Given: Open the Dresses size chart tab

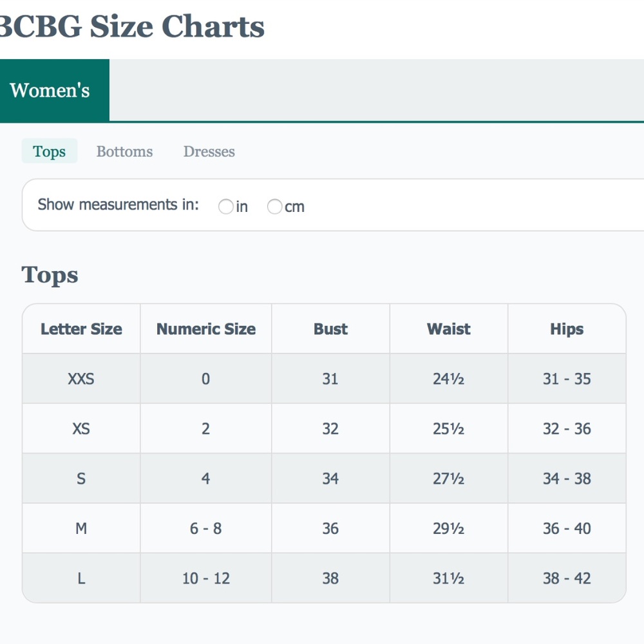Looking at the screenshot, I should 209,151.
